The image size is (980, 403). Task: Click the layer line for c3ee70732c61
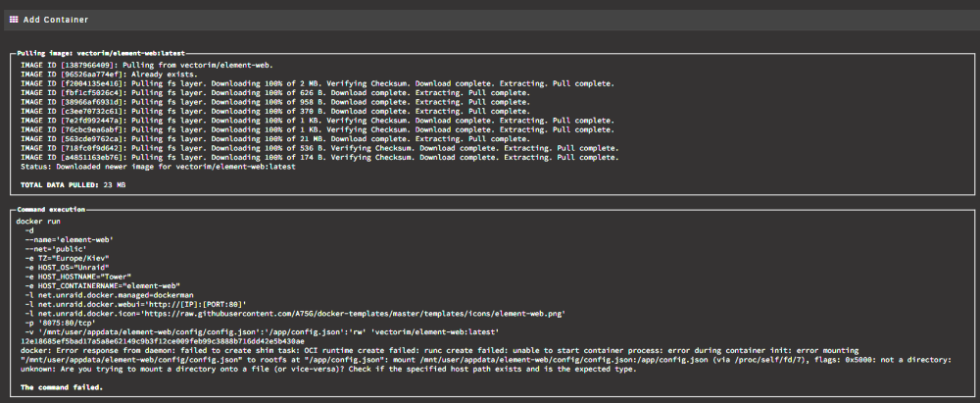click(x=275, y=112)
